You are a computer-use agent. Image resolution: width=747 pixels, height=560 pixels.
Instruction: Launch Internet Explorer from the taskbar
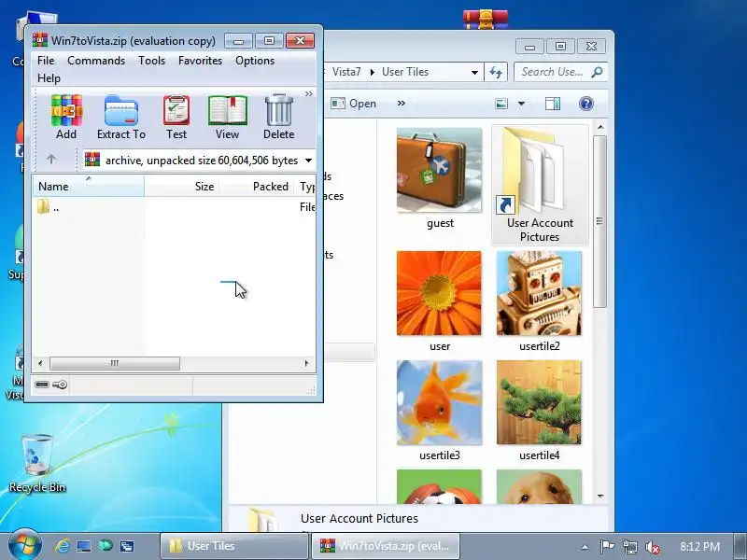point(62,546)
